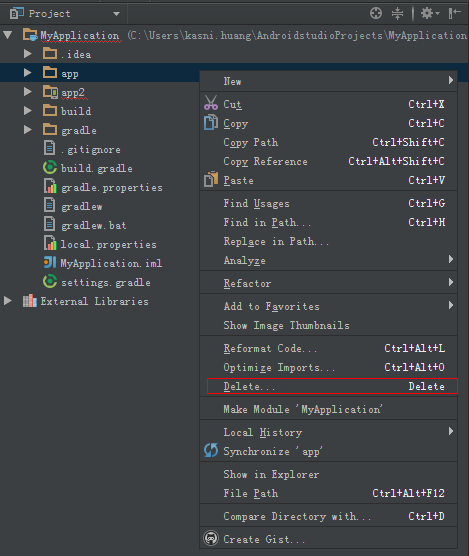Click the Cut scissors icon in context menu
The width and height of the screenshot is (469, 556).
coord(211,103)
